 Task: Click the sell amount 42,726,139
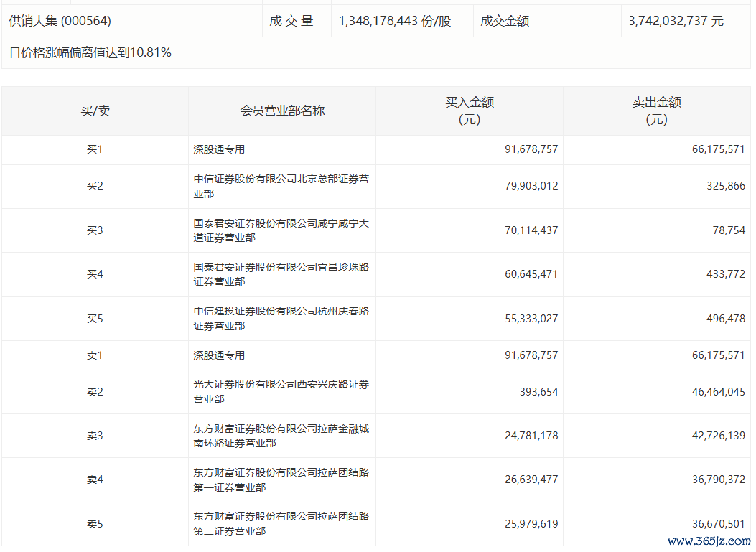point(719,436)
